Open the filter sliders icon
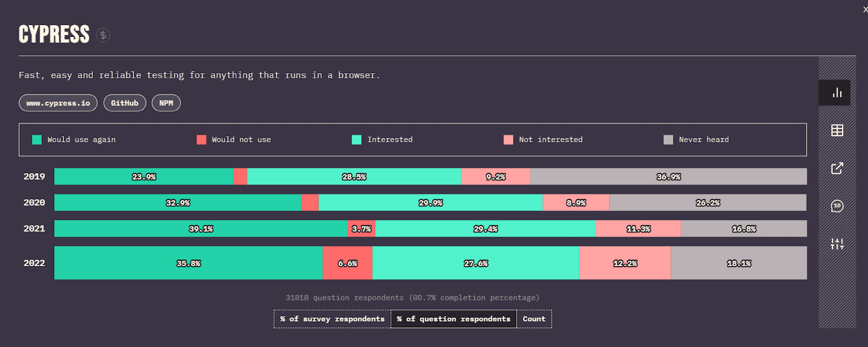 click(x=837, y=244)
